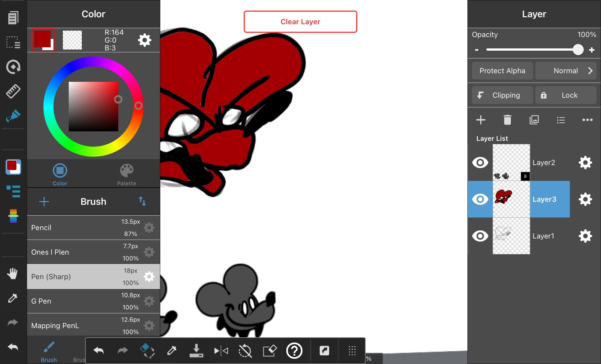Select the Hand tool in the left sidebar

[x=13, y=273]
